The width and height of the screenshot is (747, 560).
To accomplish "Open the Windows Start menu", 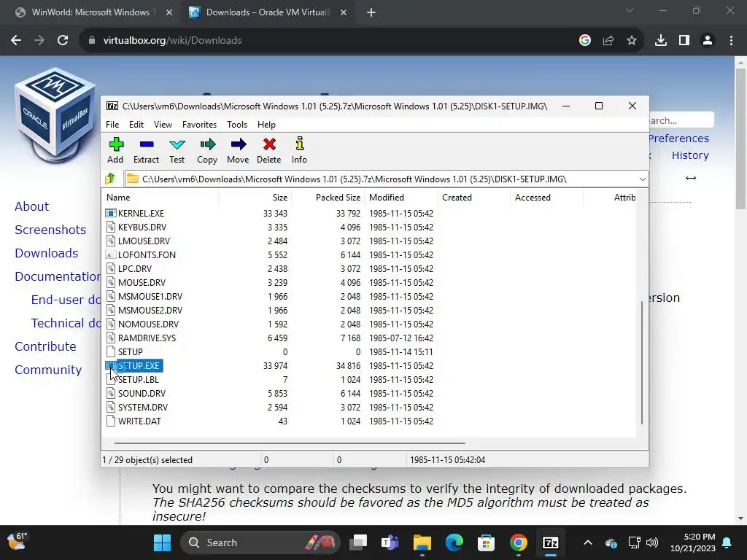I will (x=162, y=542).
